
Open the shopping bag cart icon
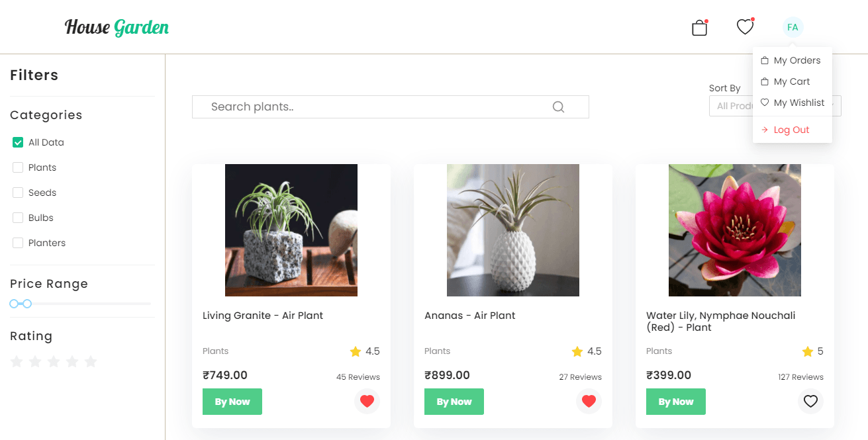tap(699, 28)
